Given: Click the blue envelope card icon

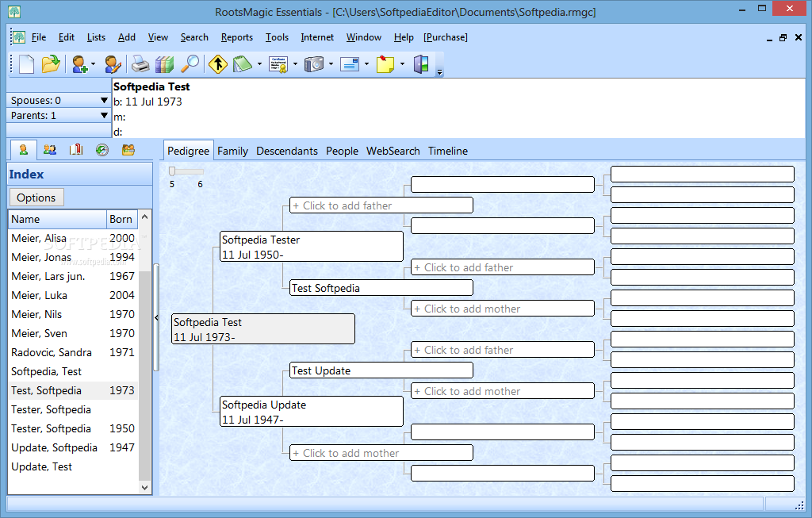Looking at the screenshot, I should point(350,64).
